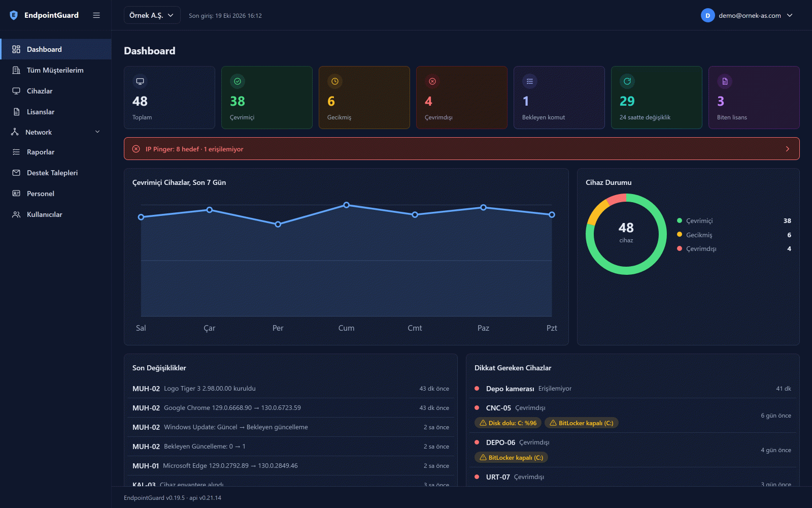This screenshot has height=508, width=812.
Task: Click the Cum data point on chart
Action: [347, 205]
